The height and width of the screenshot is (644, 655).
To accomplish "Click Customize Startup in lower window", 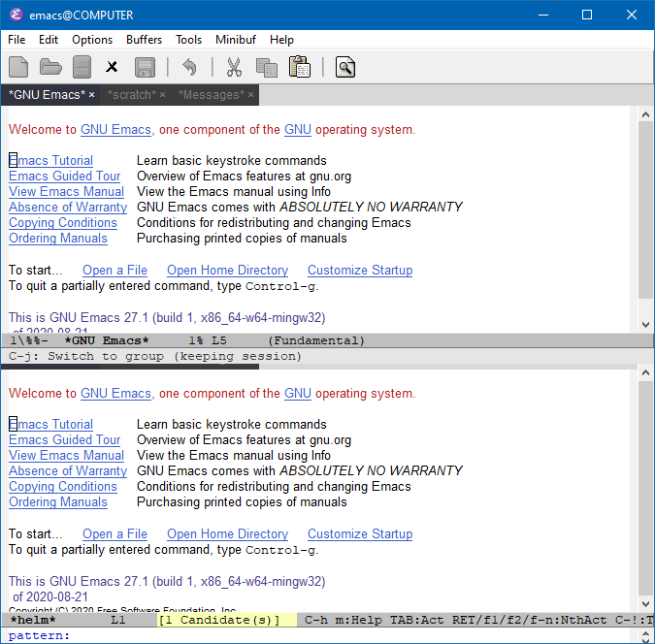I will (x=360, y=534).
